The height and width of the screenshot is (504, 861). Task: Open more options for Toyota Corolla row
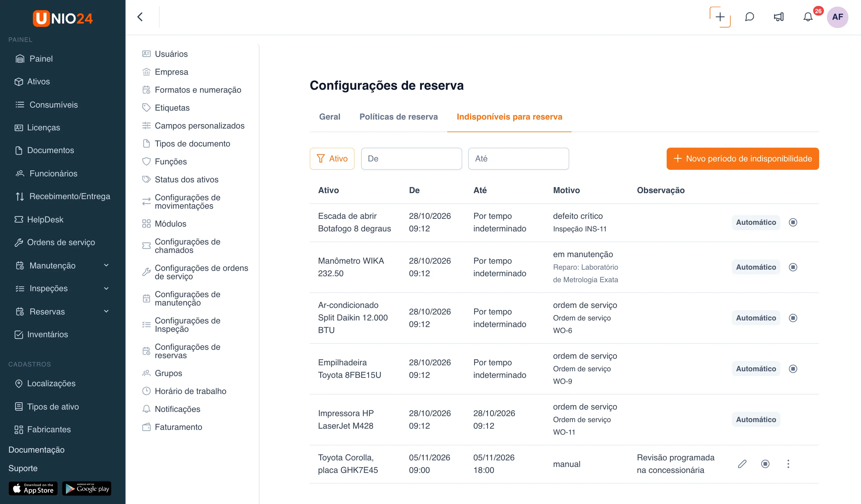click(x=788, y=464)
